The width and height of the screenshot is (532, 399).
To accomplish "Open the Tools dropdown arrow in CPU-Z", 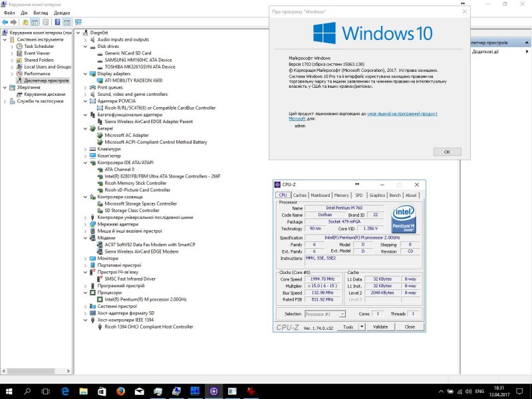I will pyautogui.click(x=362, y=327).
